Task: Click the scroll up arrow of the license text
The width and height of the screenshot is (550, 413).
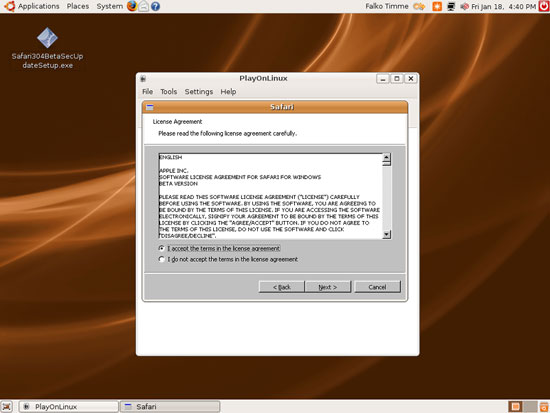Action: 386,157
